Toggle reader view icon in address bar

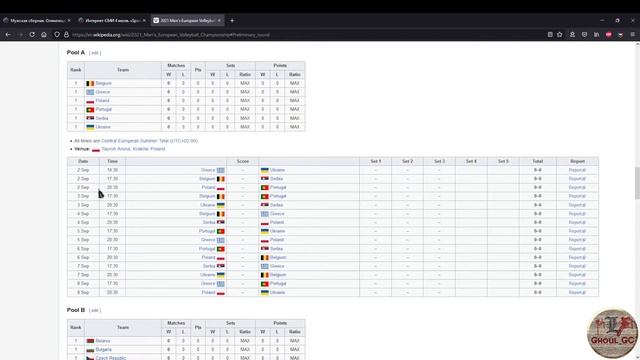click(x=550, y=35)
